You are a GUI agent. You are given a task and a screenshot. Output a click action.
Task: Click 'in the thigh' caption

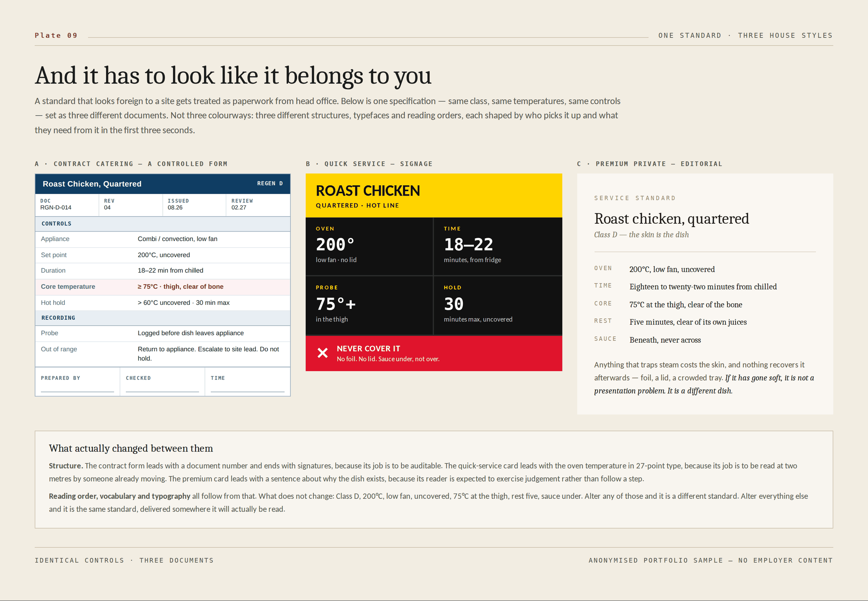click(332, 319)
